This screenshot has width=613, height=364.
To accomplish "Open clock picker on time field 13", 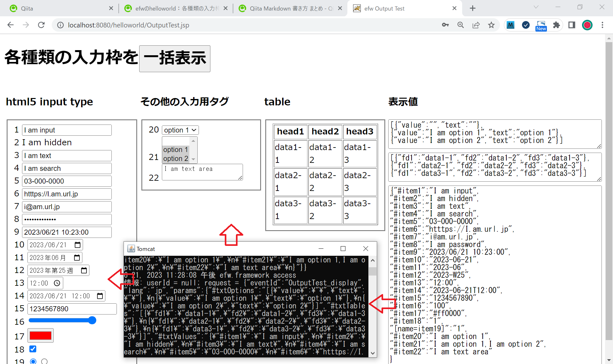I will click(x=57, y=283).
